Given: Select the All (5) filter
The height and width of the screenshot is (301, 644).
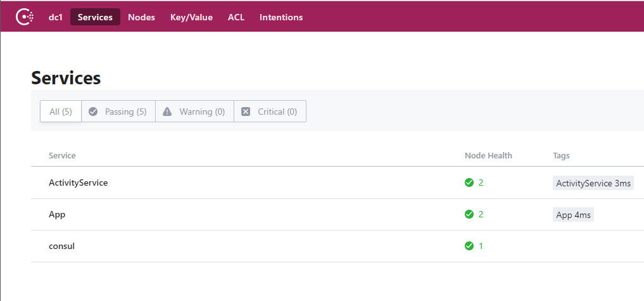Looking at the screenshot, I should [61, 112].
